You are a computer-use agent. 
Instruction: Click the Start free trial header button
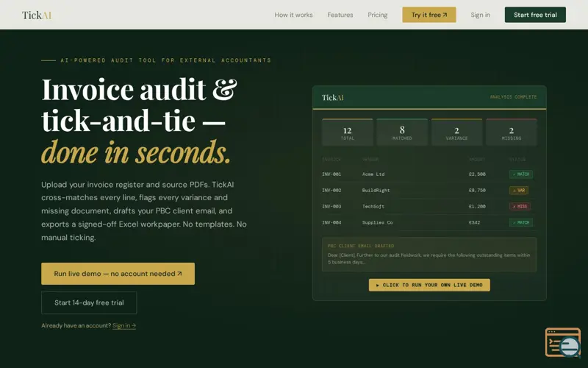[535, 15]
